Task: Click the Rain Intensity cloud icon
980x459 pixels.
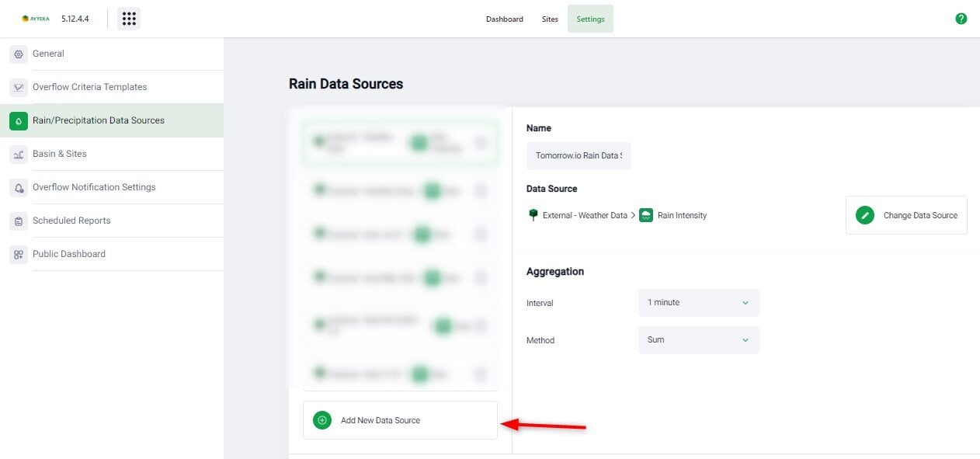Action: (646, 215)
